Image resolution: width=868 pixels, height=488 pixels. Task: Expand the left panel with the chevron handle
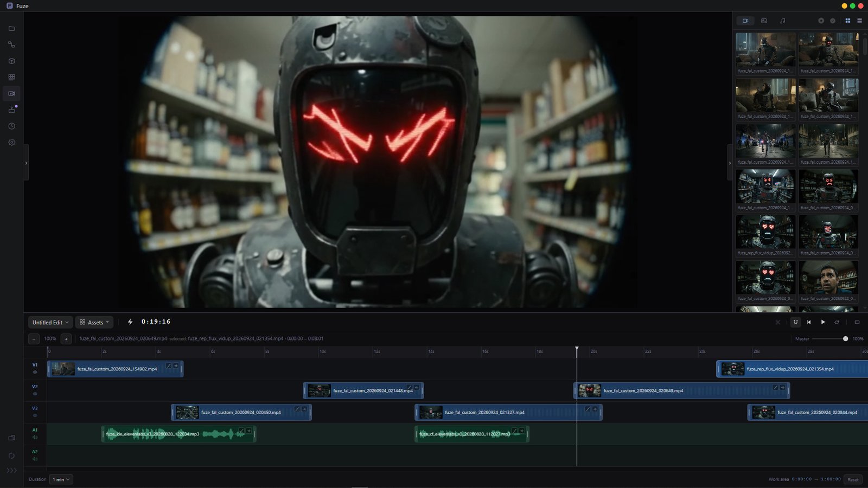coord(26,163)
